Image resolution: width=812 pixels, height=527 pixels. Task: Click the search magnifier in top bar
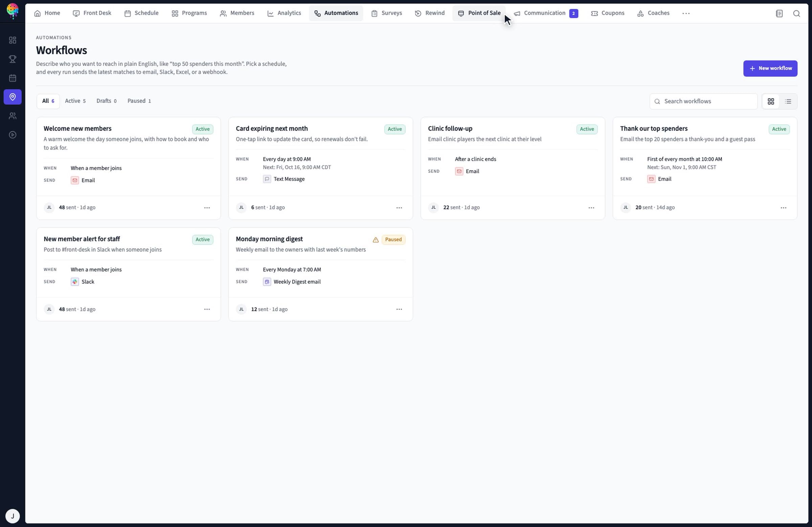click(x=796, y=13)
